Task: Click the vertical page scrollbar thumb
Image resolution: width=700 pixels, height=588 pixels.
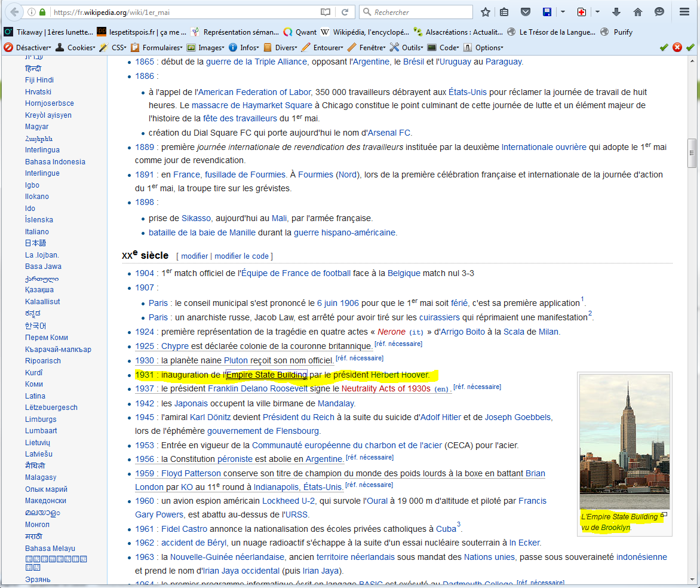Action: 692,153
